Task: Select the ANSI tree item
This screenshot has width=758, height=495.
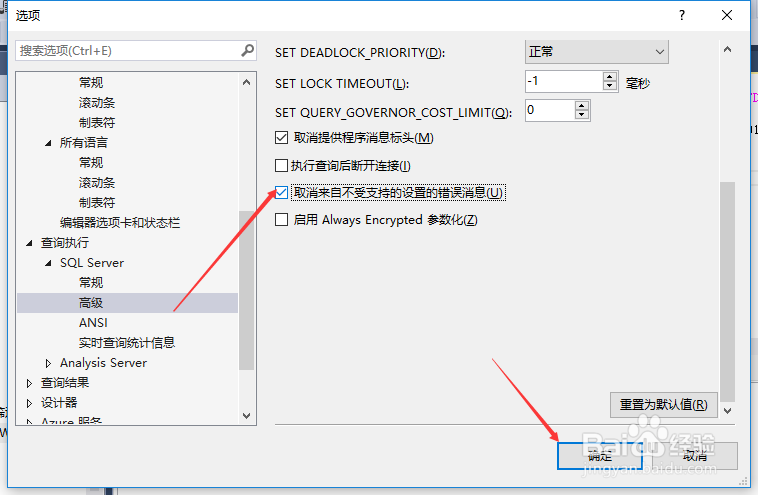Action: click(93, 322)
